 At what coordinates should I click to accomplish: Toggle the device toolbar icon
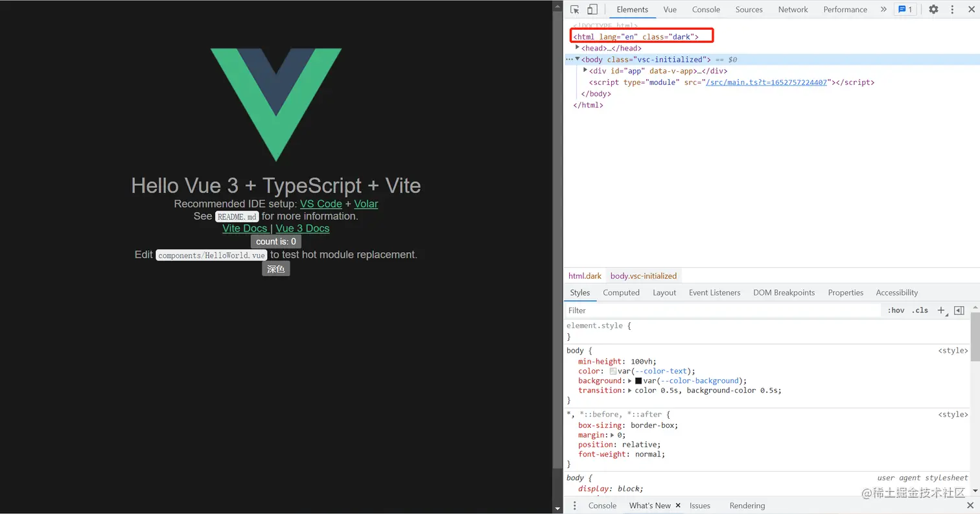[592, 10]
